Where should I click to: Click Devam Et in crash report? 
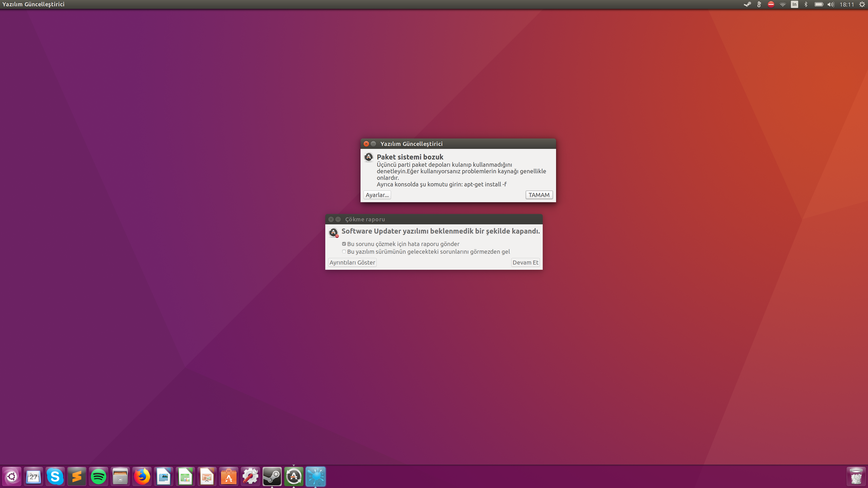[x=525, y=262]
